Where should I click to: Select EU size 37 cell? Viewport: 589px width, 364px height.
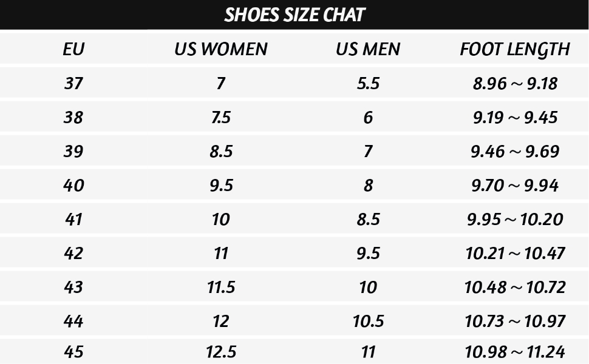point(73,83)
